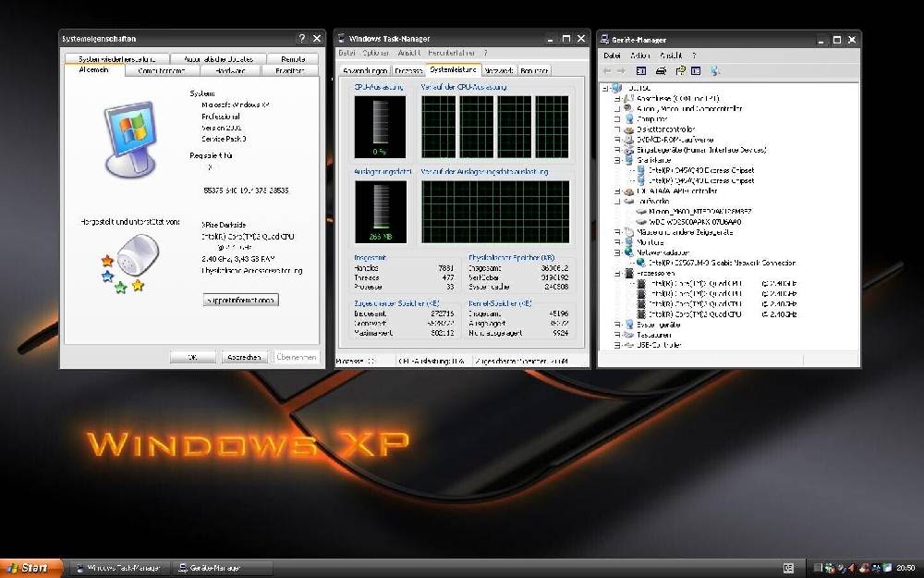Open the Remote tab in Systemeigenschaften
924x578 pixels.
pyautogui.click(x=293, y=59)
